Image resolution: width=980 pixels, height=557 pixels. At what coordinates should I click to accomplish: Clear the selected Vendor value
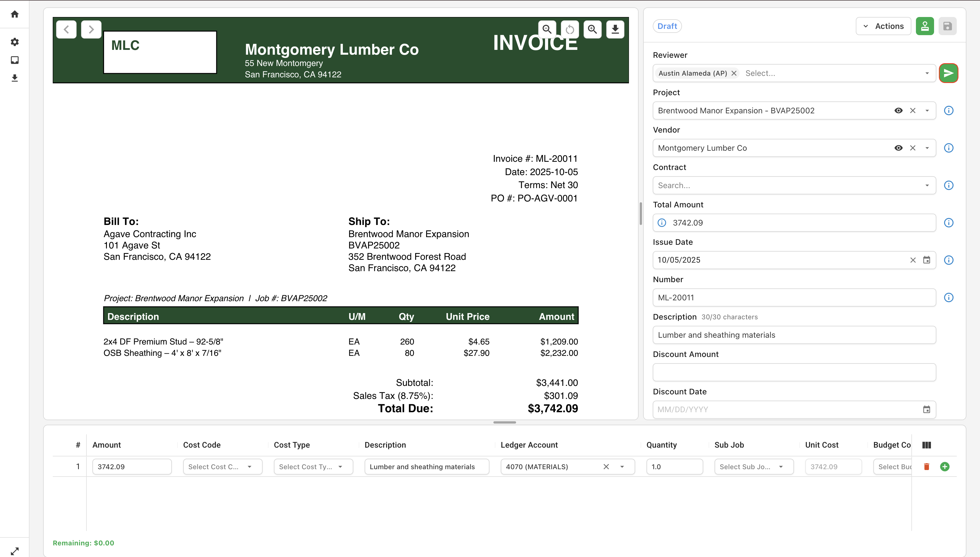tap(913, 148)
